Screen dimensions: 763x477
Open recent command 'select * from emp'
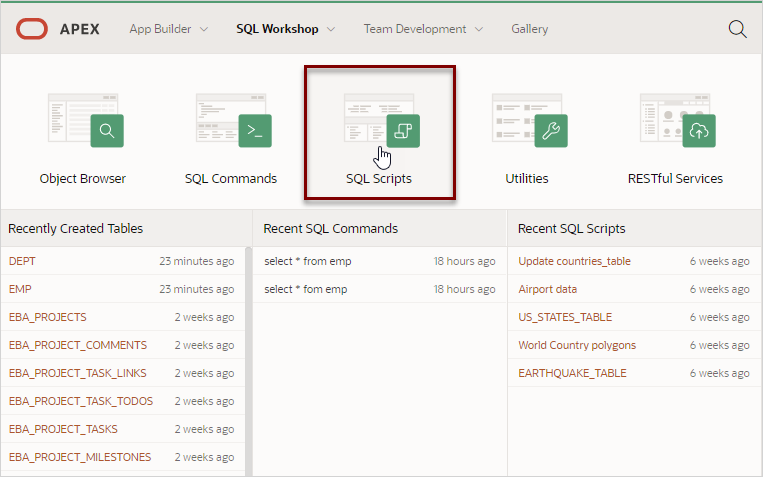pyautogui.click(x=308, y=261)
